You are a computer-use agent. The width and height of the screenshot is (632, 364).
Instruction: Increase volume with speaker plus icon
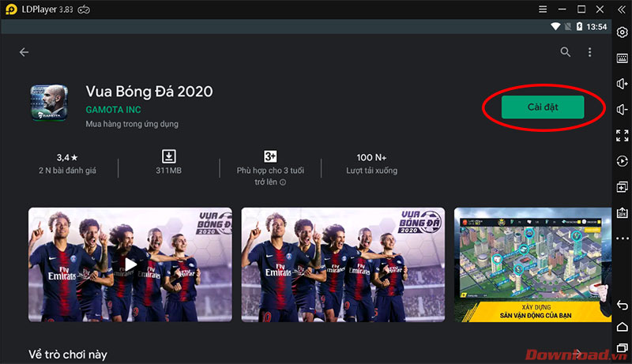point(622,84)
